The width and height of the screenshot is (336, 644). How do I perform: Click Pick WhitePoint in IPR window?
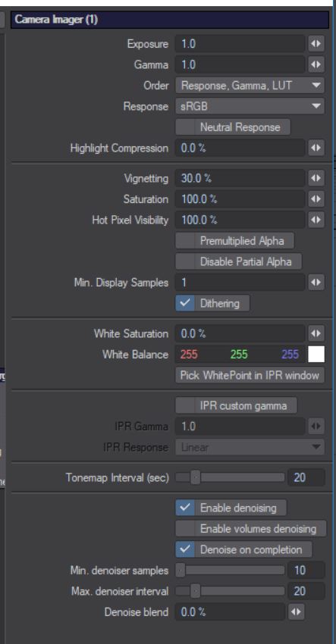[250, 375]
